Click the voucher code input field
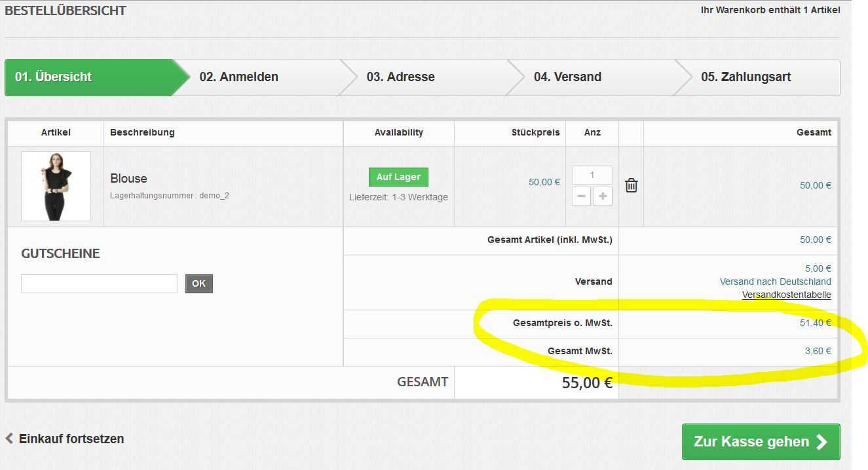 coord(99,283)
